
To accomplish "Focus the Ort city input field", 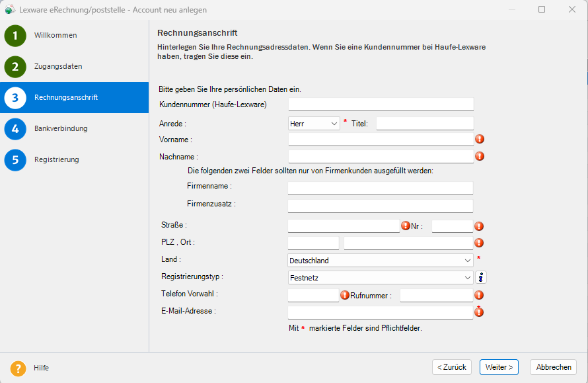I will [408, 243].
